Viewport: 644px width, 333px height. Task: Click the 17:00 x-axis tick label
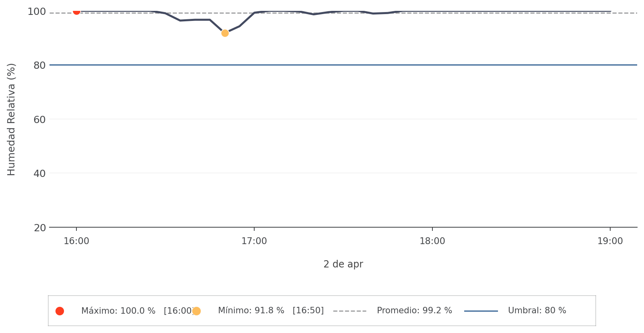tap(254, 241)
